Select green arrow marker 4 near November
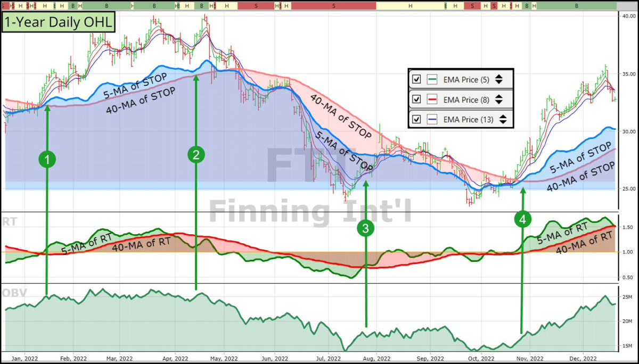The height and width of the screenshot is (364, 639). coord(522,220)
